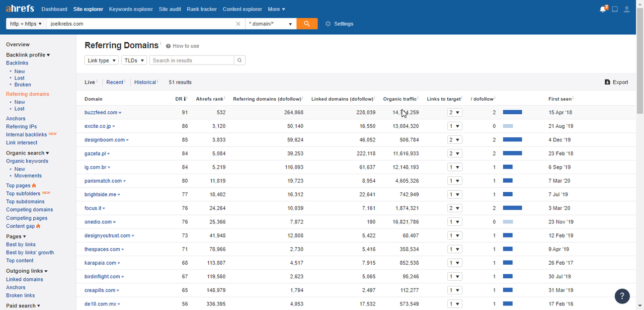Open Links to target dropdown for buzzfeed.com
The height and width of the screenshot is (310, 644).
point(455,113)
